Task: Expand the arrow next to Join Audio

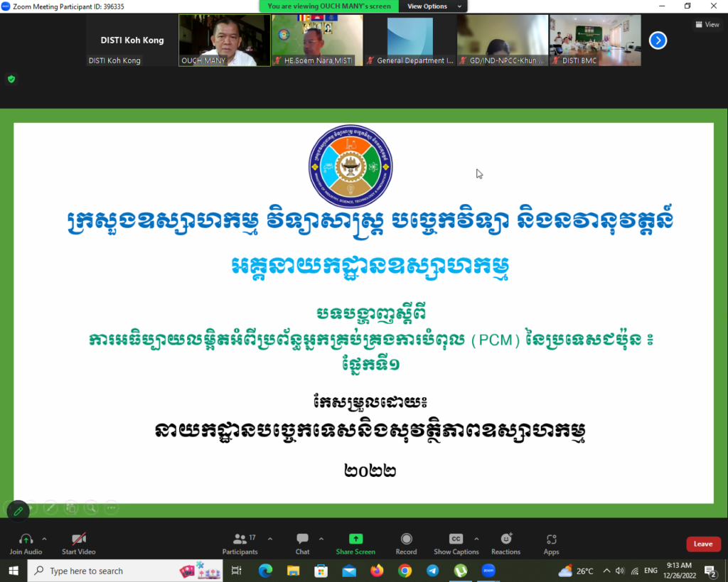Action: pos(44,539)
